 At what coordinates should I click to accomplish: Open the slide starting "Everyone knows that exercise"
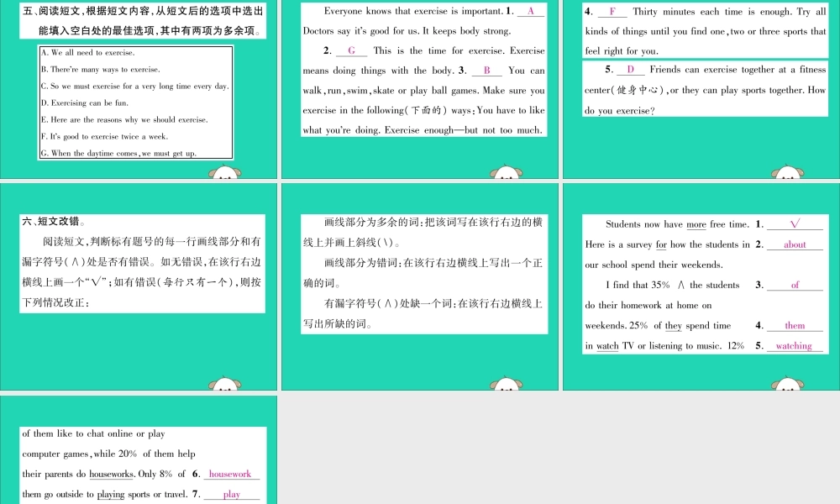(420, 89)
